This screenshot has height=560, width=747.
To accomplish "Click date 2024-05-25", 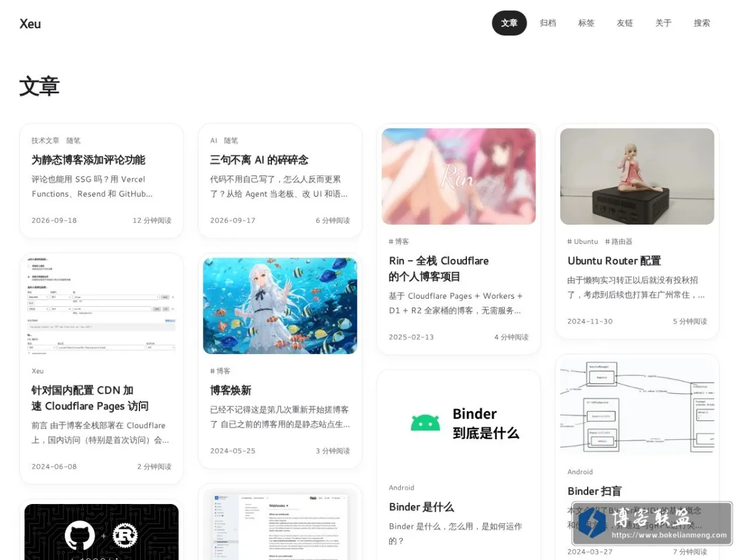I will [x=233, y=451].
